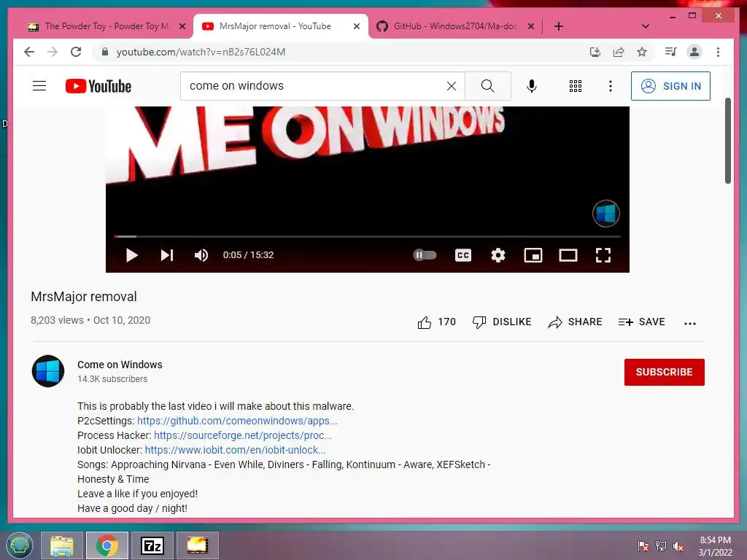Click the address bar URL
747x560 pixels.
click(x=201, y=52)
